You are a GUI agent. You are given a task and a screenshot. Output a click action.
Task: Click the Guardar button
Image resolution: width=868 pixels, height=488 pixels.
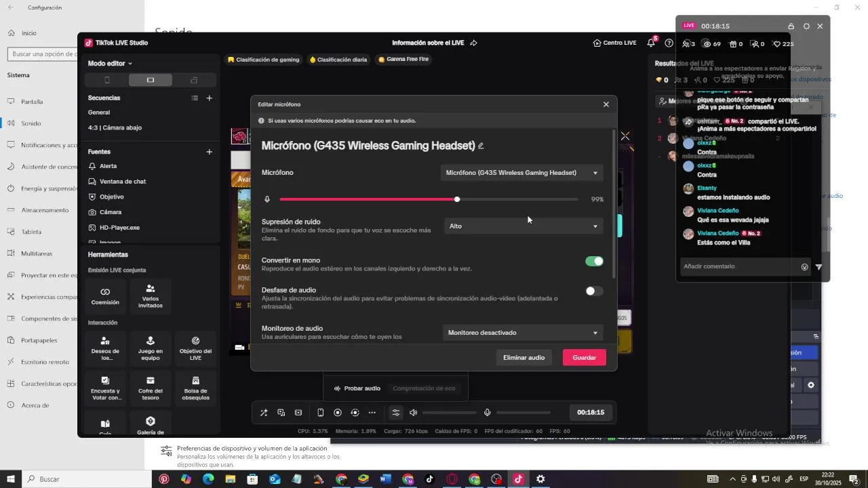click(x=585, y=358)
